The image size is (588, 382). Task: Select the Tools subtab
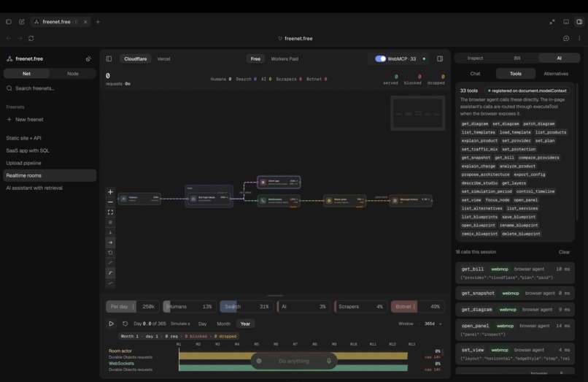pos(516,74)
